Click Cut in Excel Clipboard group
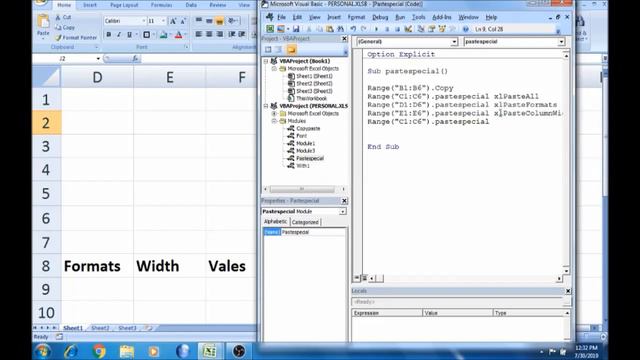This screenshot has height=360, width=640. 63,18
